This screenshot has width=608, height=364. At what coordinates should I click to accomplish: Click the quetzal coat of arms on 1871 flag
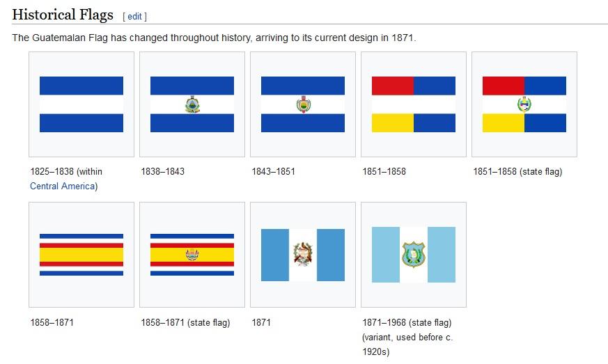click(x=303, y=255)
